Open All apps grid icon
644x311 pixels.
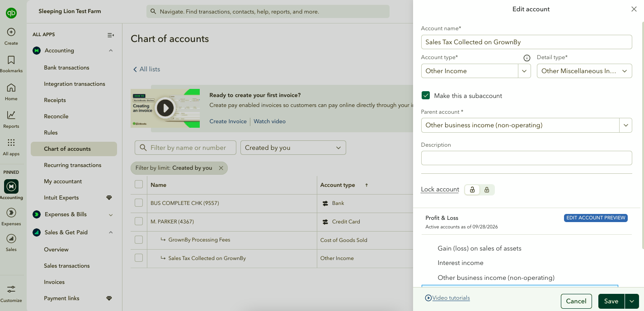(11, 143)
